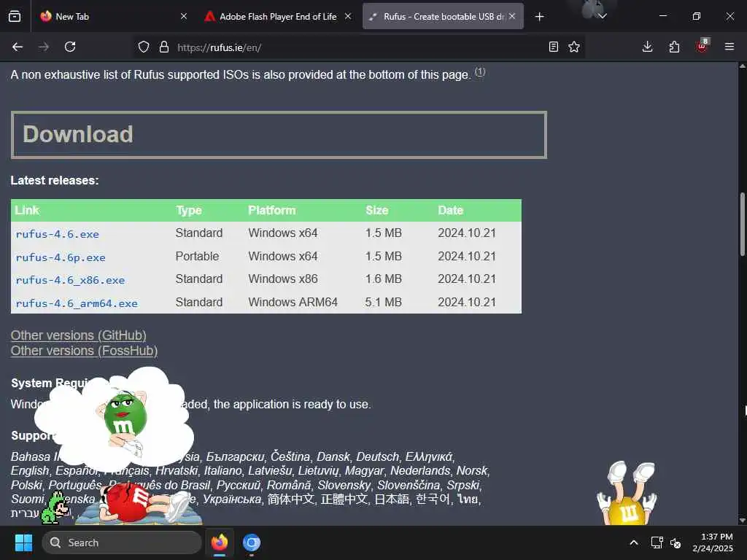Click the 1.6 MB size cell
Viewport: 747px width, 560px height.
tap(384, 279)
